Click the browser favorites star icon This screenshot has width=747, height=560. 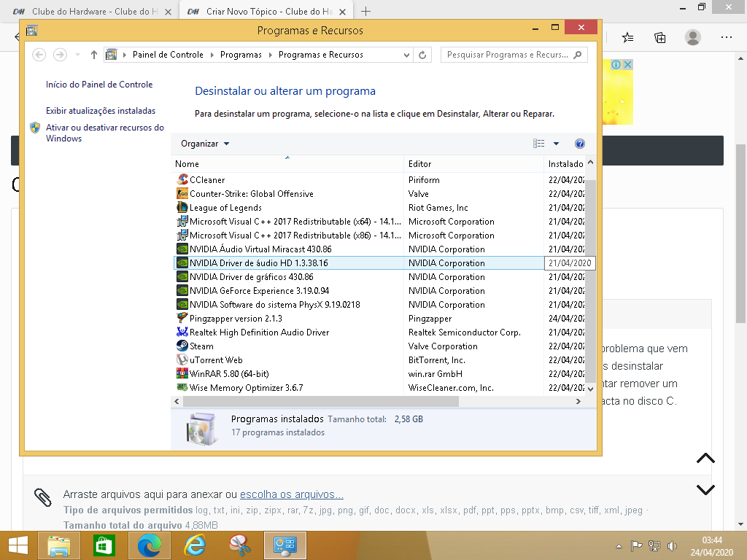(x=627, y=37)
